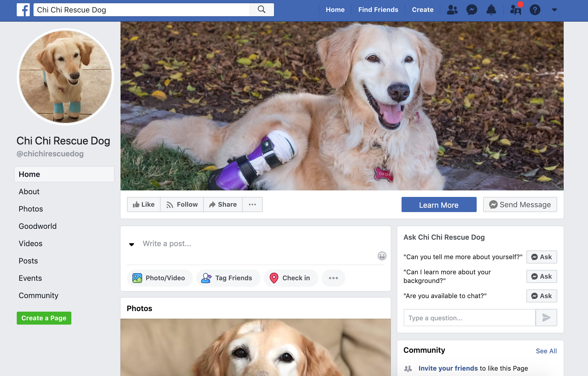The height and width of the screenshot is (376, 588).
Task: Go to Home in top navigation
Action: (335, 10)
